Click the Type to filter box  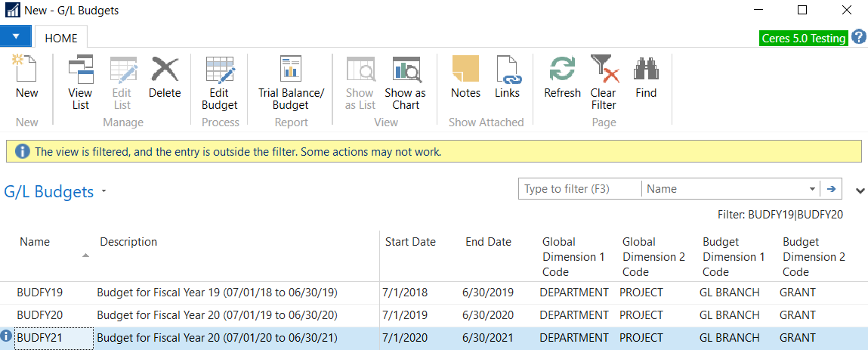coord(579,189)
